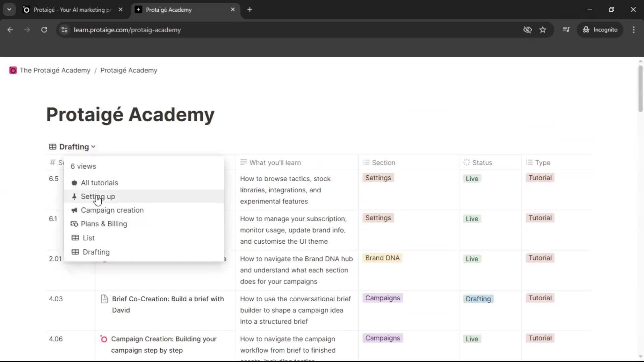This screenshot has height=362, width=644.
Task: Click the megaphone icon next to "Campaign creation"
Action: [74, 210]
